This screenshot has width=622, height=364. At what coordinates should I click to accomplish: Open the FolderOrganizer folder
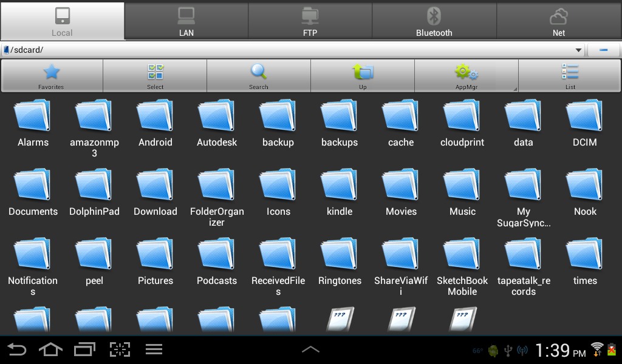217,197
